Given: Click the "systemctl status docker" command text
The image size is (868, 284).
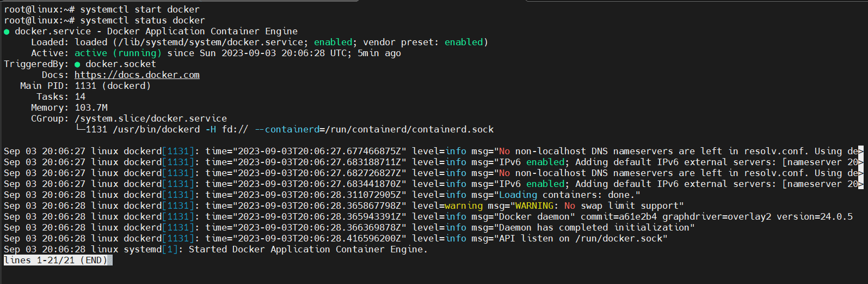Looking at the screenshot, I should pos(143,20).
